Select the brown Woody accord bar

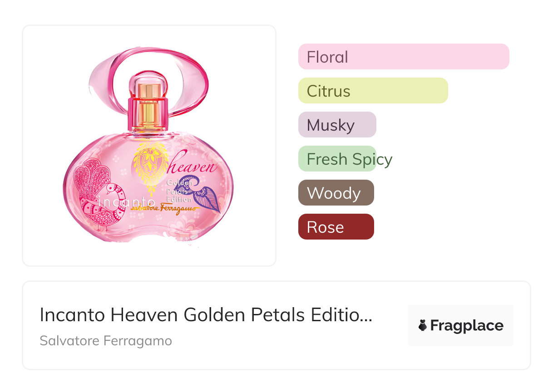point(336,193)
